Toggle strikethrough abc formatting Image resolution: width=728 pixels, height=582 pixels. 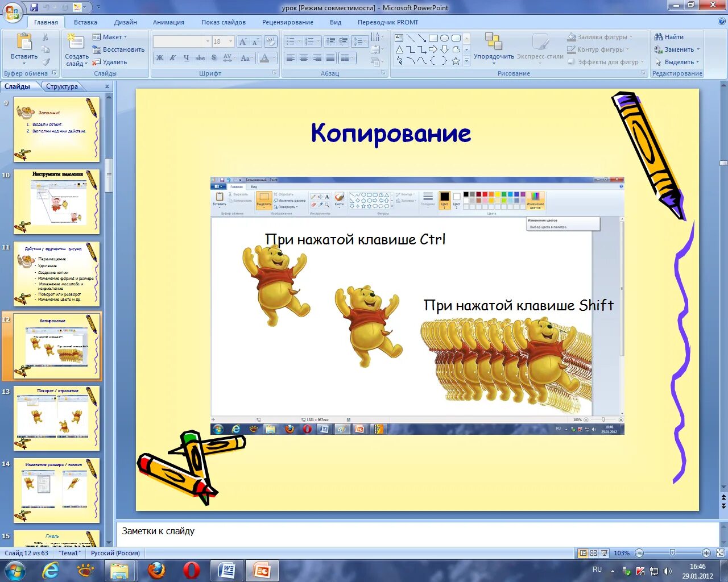[x=200, y=58]
